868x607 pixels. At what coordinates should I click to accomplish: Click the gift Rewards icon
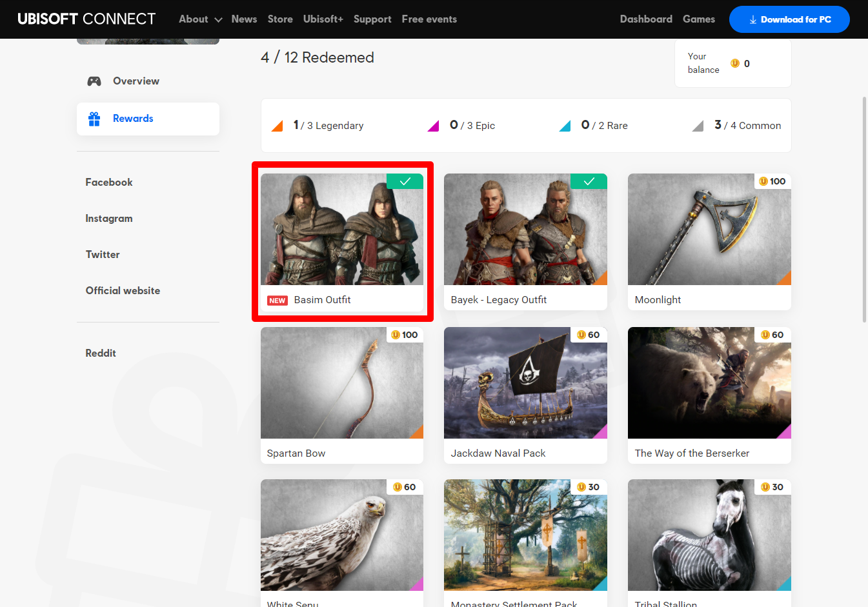94,119
